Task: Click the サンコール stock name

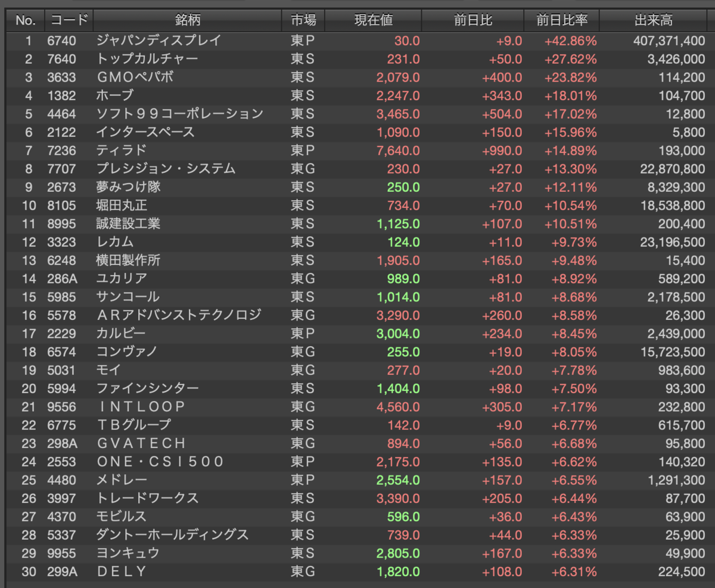Action: click(128, 297)
